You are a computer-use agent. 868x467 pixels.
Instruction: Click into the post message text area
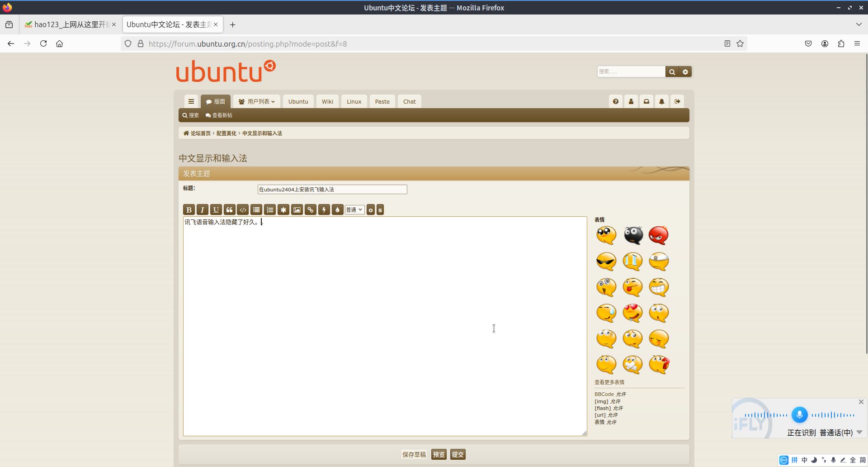point(385,326)
